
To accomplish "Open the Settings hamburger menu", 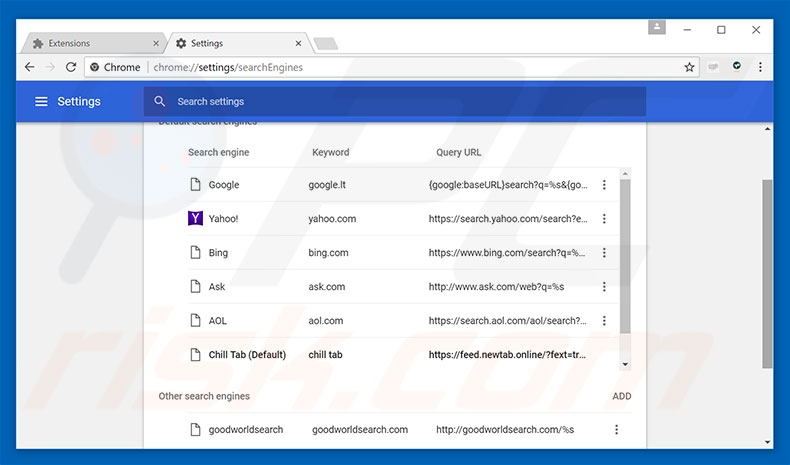I will [x=41, y=102].
